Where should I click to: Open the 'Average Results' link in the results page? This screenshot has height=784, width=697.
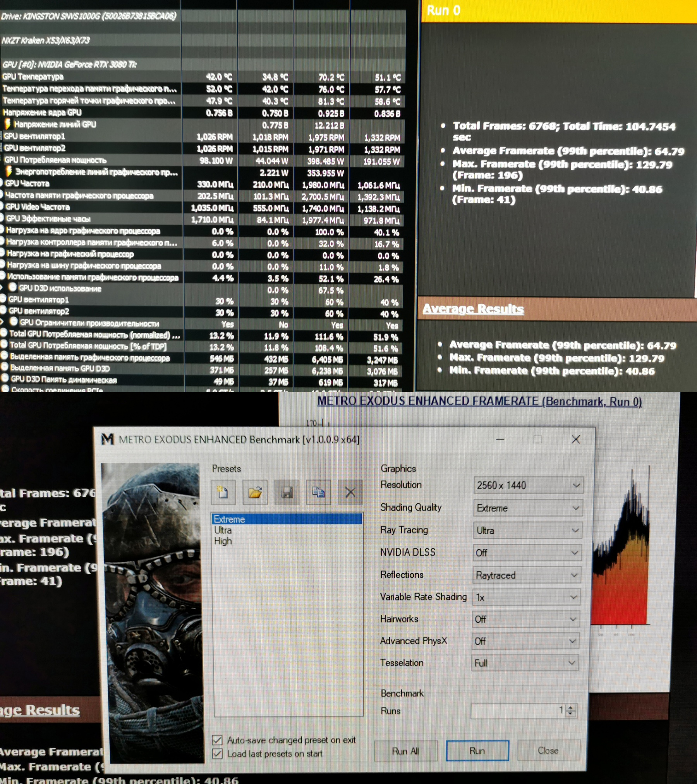473,309
